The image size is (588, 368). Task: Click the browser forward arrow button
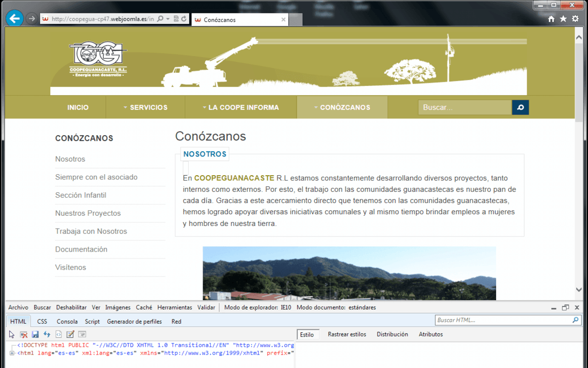click(x=32, y=18)
